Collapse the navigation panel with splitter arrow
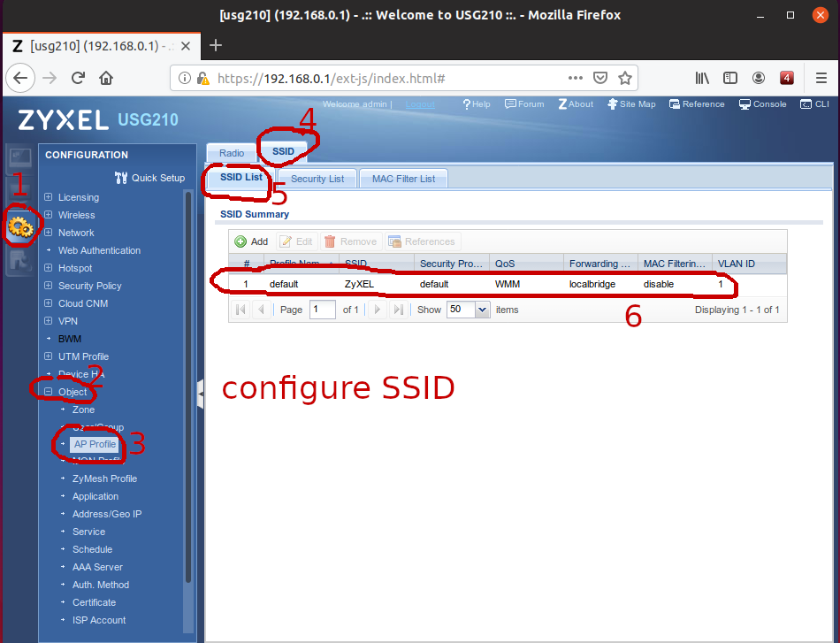This screenshot has width=840, height=643. point(201,394)
